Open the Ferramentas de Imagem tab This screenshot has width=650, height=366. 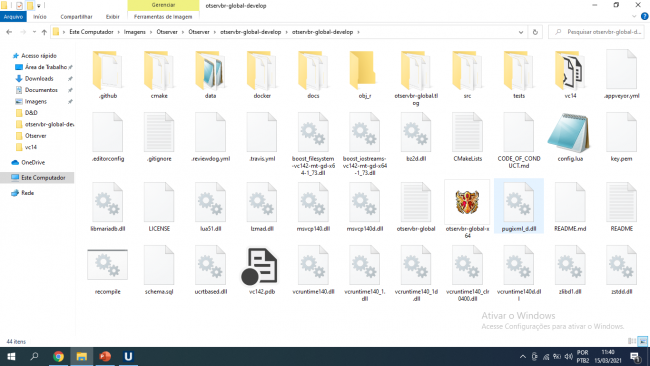[x=163, y=17]
